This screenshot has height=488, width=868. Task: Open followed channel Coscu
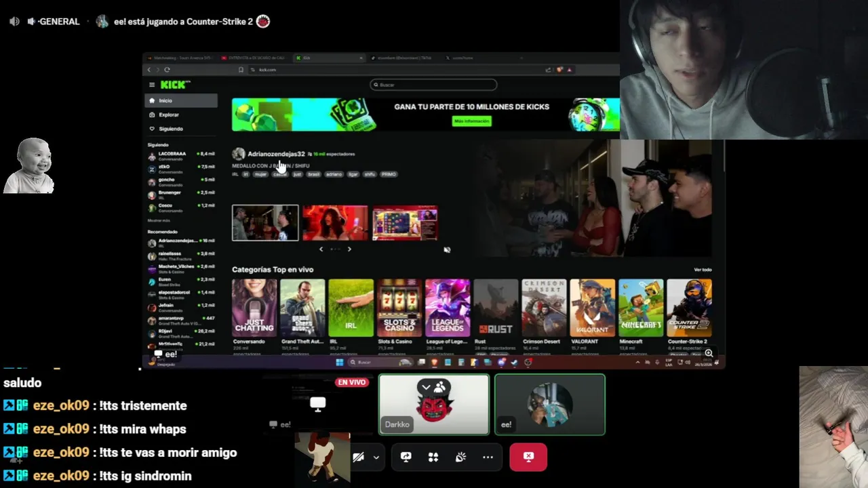coord(181,207)
